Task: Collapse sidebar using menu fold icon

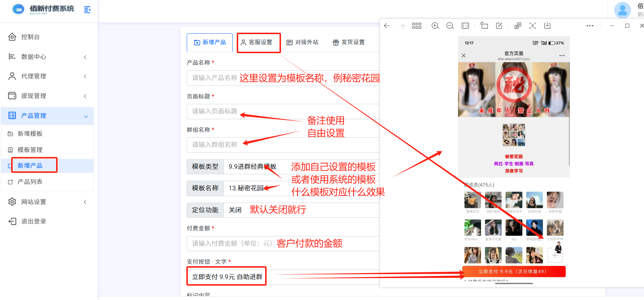Action: [87, 10]
